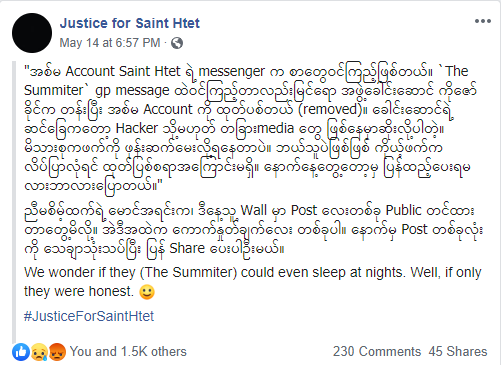Open the May 14 at 6:57 PM timestamp
Viewport: 501px width, 365px height.
click(x=110, y=43)
